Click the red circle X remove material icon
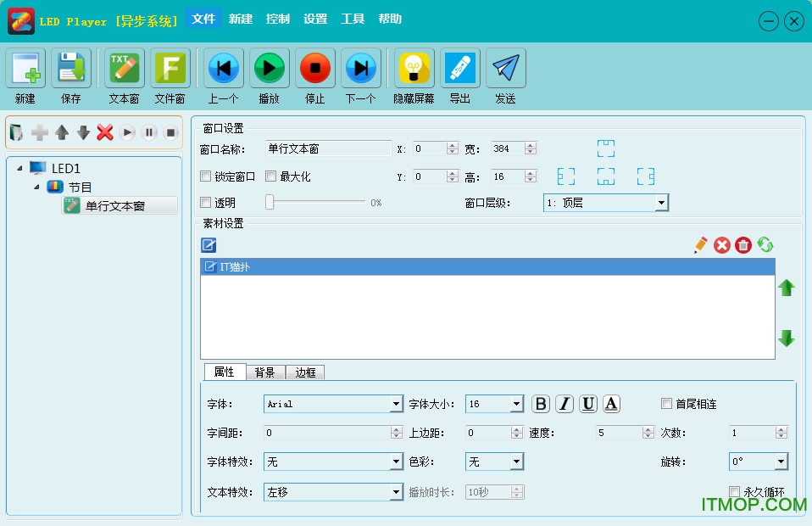This screenshot has height=526, width=812. pos(722,245)
